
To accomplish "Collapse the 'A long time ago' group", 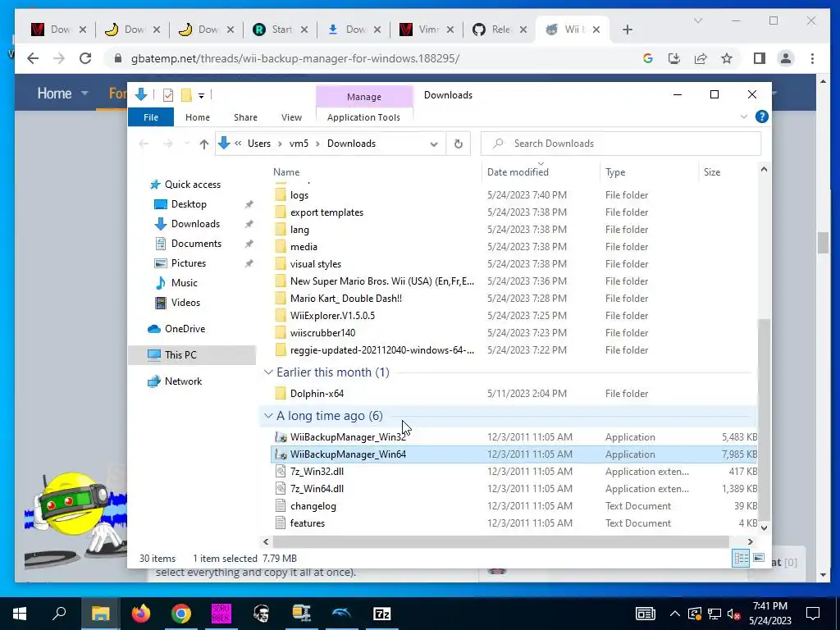I will [268, 416].
